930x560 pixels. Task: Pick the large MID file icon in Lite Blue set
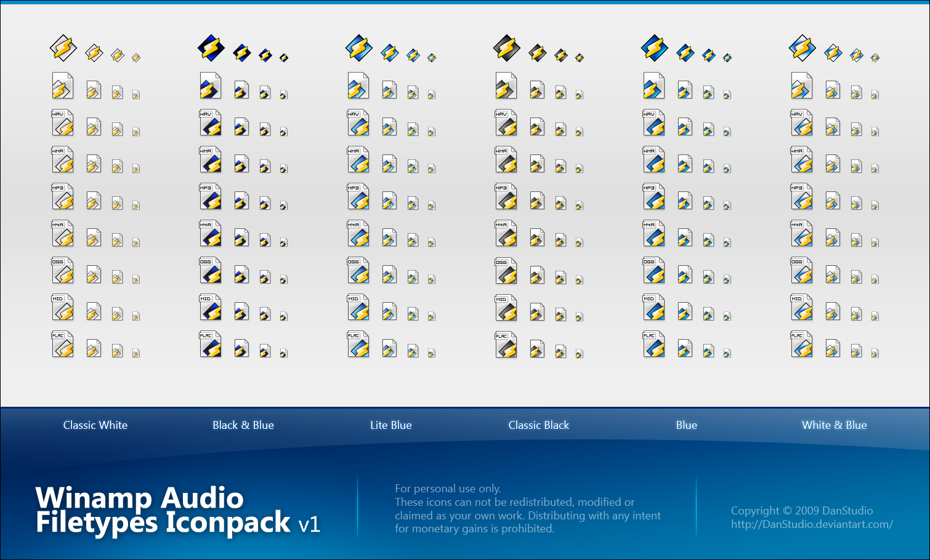pos(358,307)
